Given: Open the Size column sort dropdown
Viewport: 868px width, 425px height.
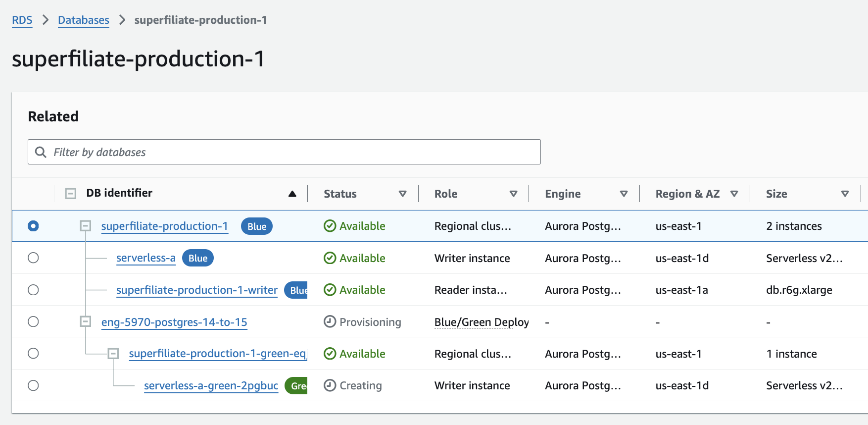Looking at the screenshot, I should coord(845,194).
